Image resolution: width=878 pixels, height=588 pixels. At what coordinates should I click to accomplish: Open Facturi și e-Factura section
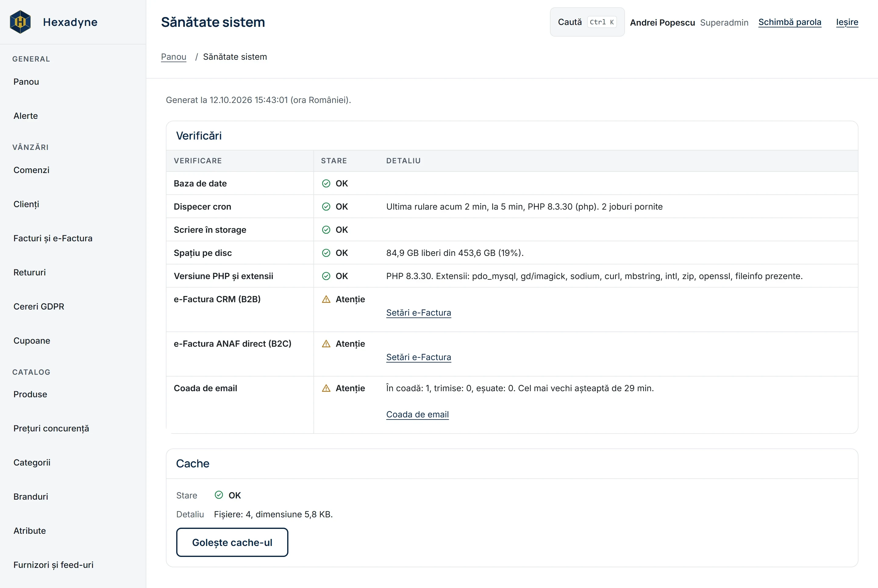[53, 238]
